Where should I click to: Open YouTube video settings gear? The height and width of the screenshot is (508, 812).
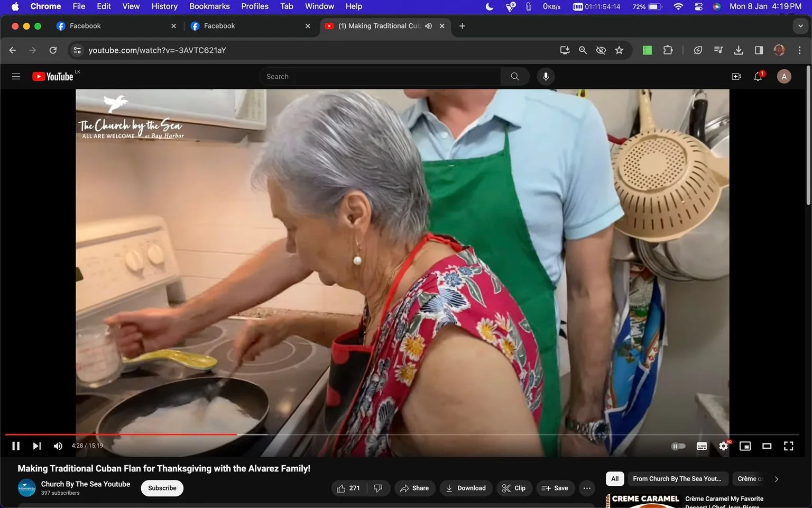pyautogui.click(x=724, y=446)
